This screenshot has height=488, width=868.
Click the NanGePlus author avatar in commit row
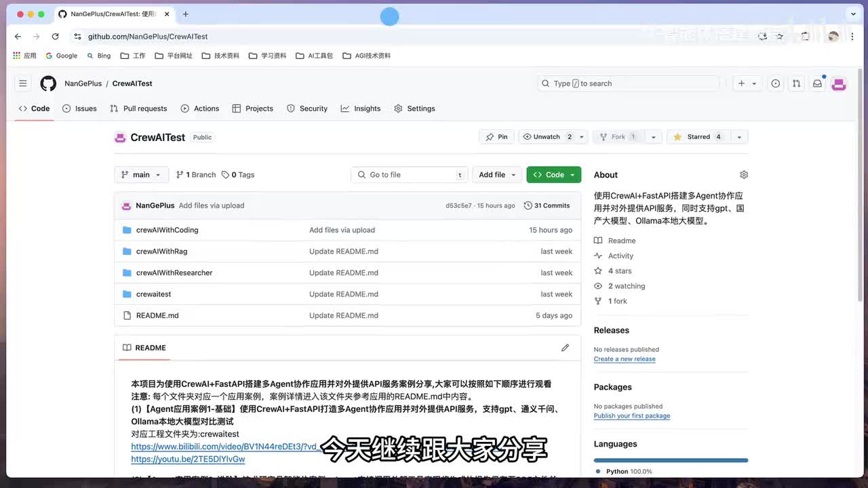coord(126,205)
